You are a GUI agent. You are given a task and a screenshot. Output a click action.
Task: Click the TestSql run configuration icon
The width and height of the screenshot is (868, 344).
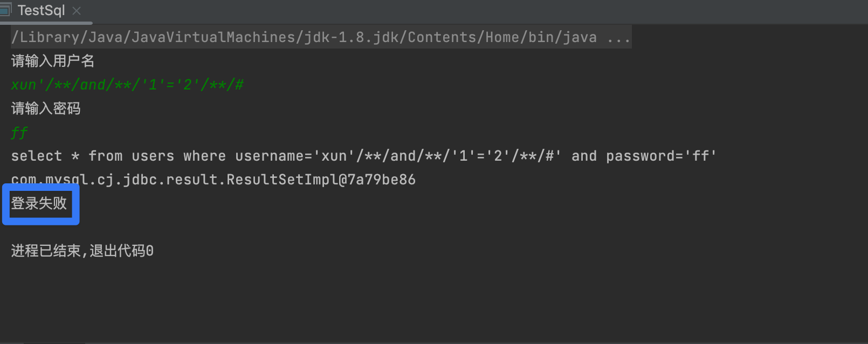coord(5,10)
